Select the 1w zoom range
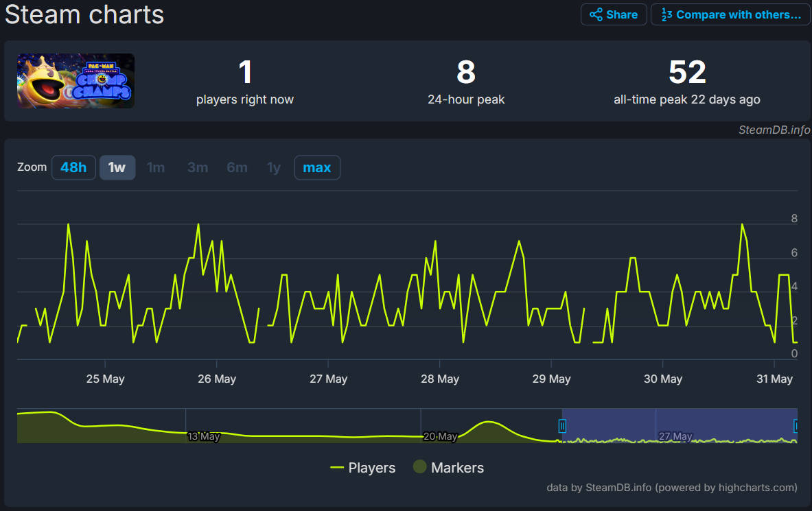812x511 pixels. (117, 167)
